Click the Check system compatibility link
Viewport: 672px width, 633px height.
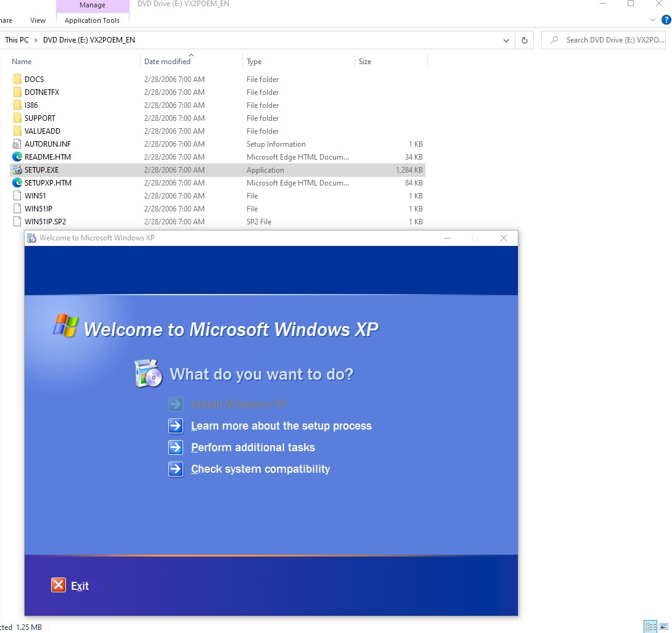pyautogui.click(x=260, y=469)
